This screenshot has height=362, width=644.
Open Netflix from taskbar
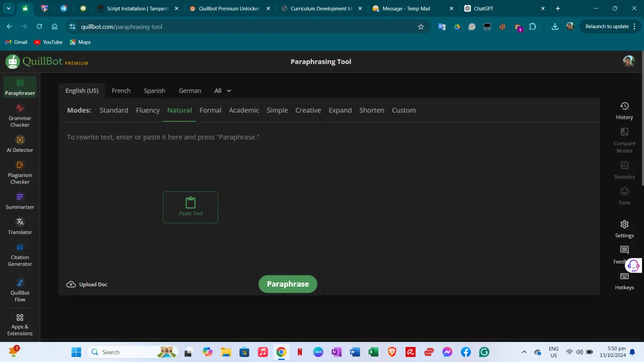point(300,352)
